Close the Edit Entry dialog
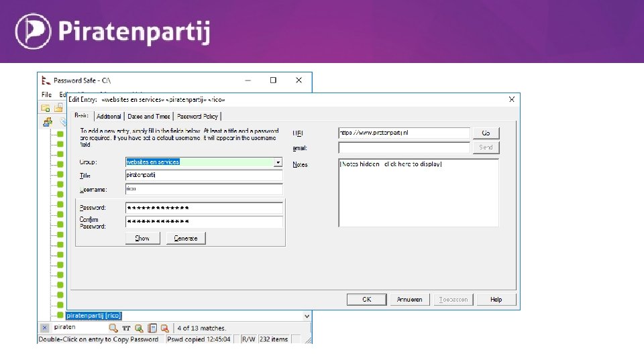644x362 pixels. coord(512,99)
